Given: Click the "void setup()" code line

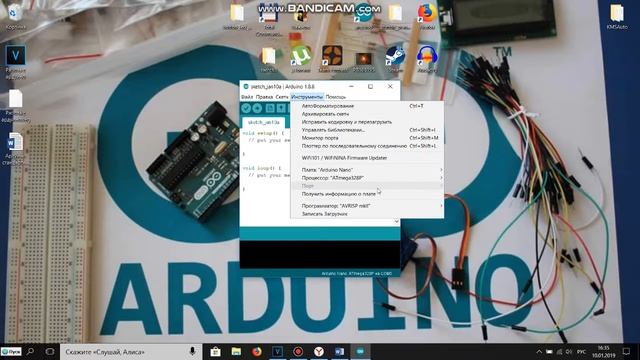Looking at the screenshot, I should (263, 133).
